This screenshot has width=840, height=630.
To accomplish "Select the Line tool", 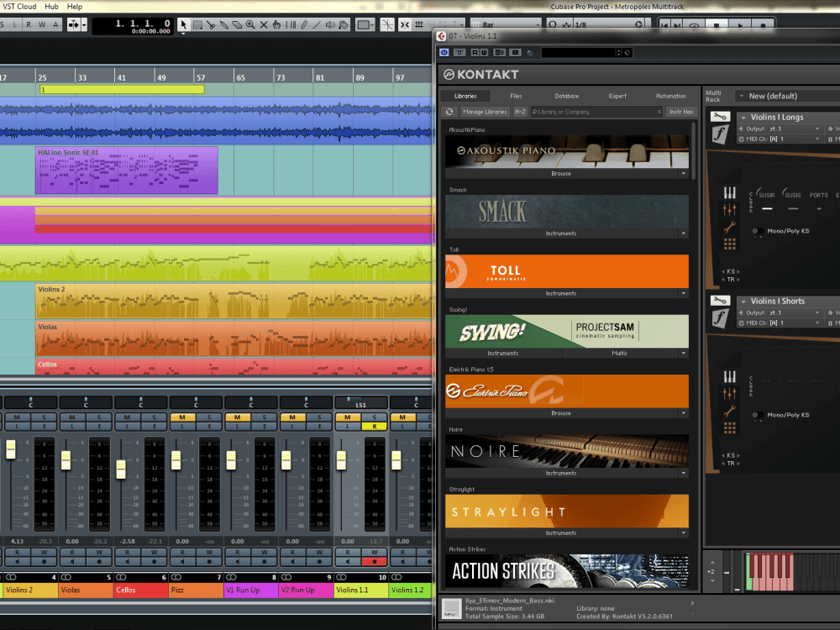I will (318, 24).
